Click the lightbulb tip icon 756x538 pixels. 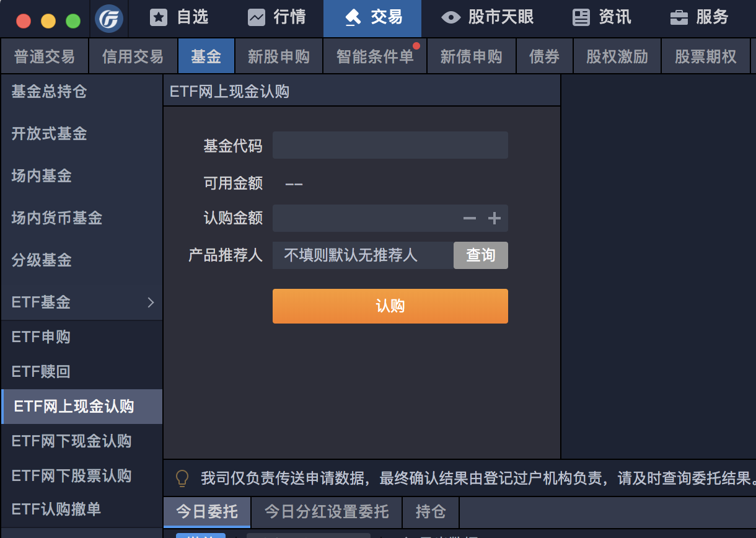coord(182,478)
